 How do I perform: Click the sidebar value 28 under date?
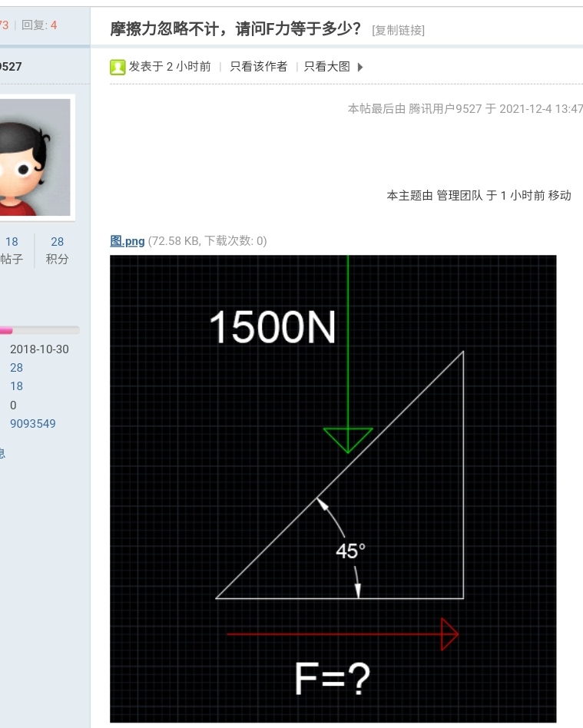pos(16,368)
